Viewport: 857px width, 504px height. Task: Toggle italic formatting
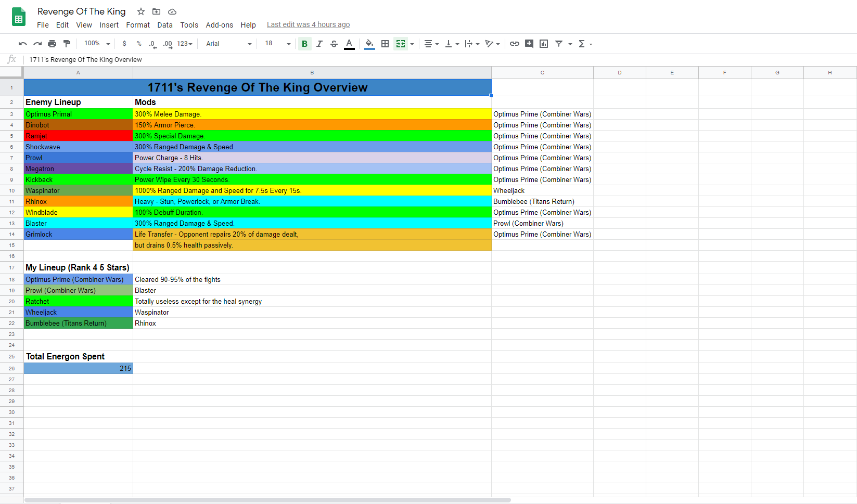[319, 44]
